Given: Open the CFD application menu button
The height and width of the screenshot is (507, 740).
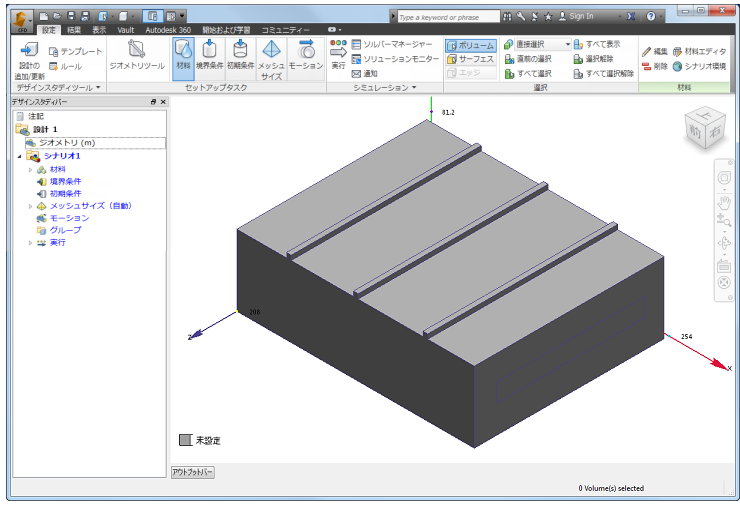Looking at the screenshot, I should (x=21, y=21).
